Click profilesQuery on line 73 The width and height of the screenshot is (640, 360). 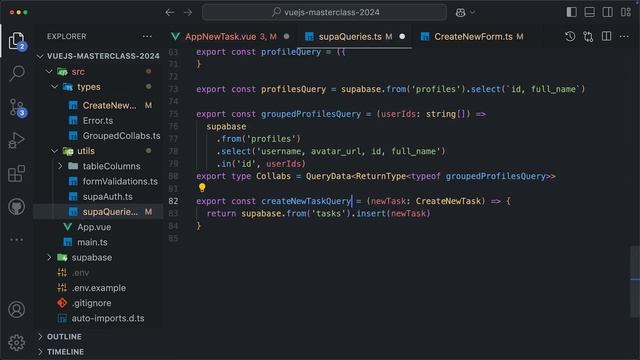coord(293,89)
